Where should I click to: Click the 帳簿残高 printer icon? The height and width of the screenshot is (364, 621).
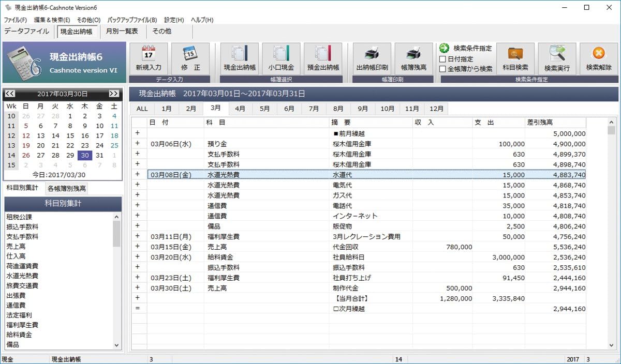[x=413, y=54]
